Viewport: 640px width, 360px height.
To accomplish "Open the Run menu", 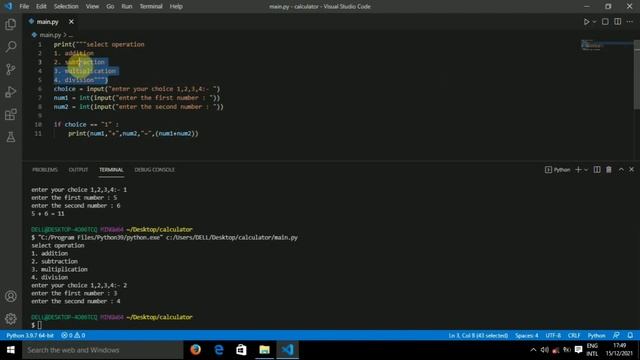I will [127, 7].
